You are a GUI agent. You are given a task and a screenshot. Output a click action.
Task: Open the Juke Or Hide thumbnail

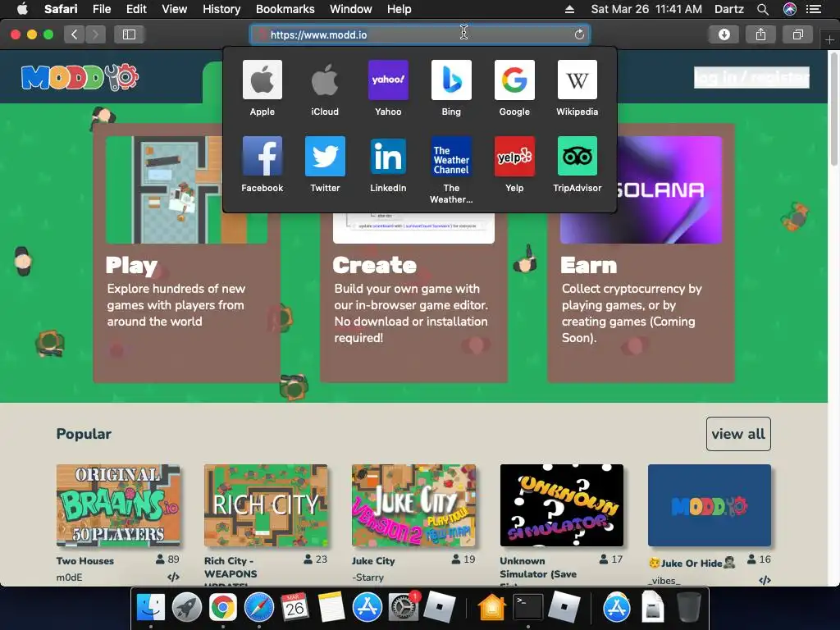[710, 505]
